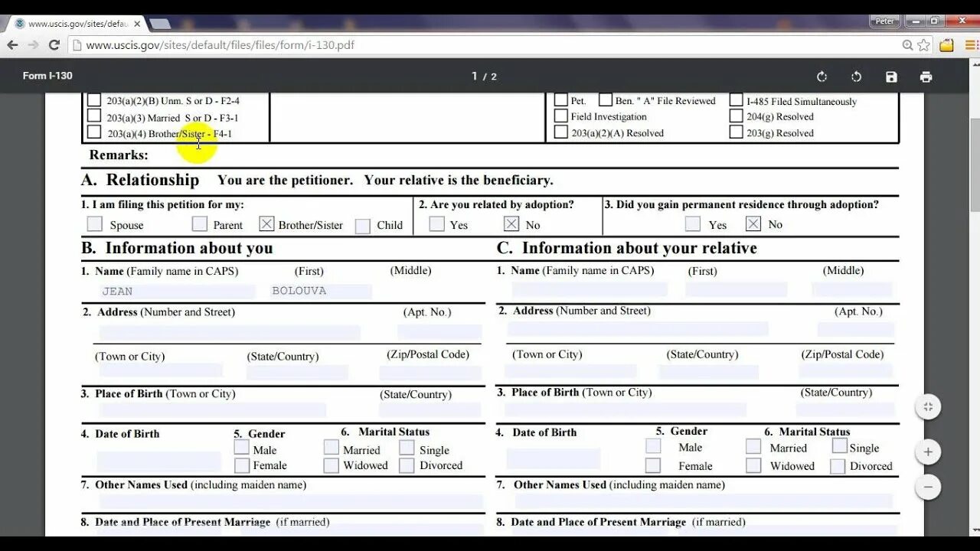Rotate PDF clockwise
This screenshot has width=980, height=551.
[822, 77]
